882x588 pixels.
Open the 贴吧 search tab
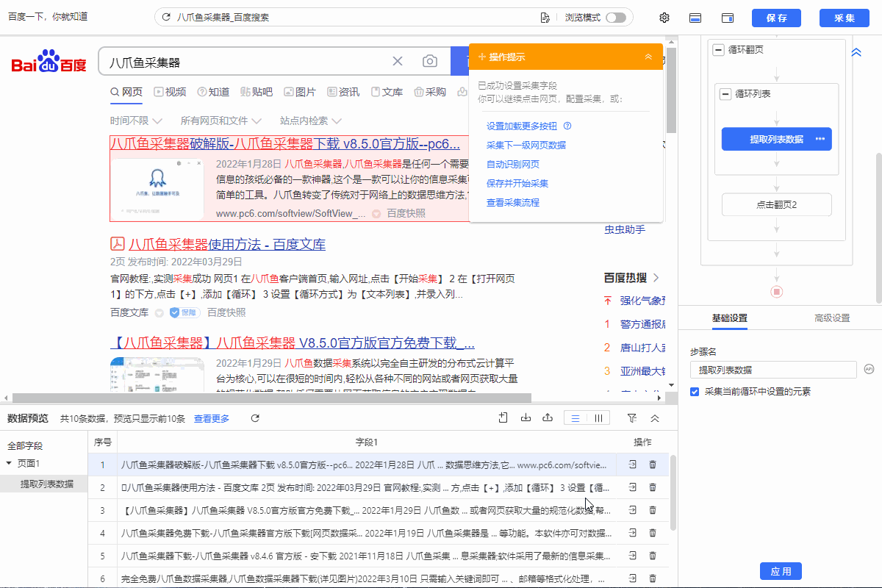click(257, 92)
